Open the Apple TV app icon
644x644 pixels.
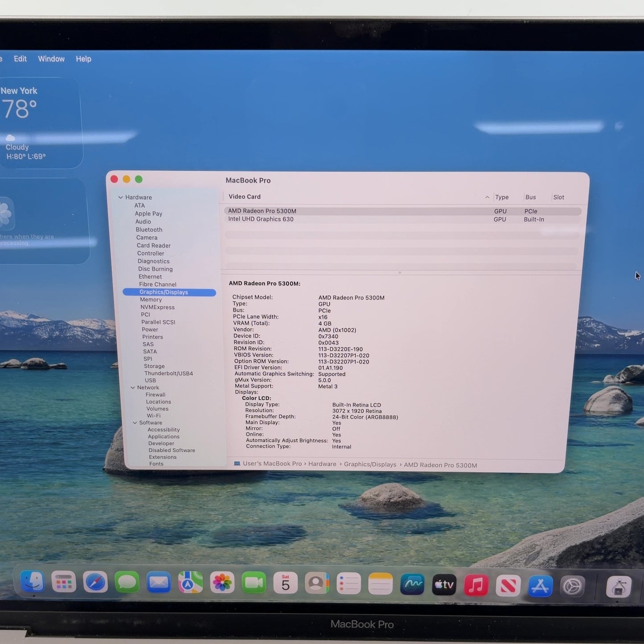point(444,585)
